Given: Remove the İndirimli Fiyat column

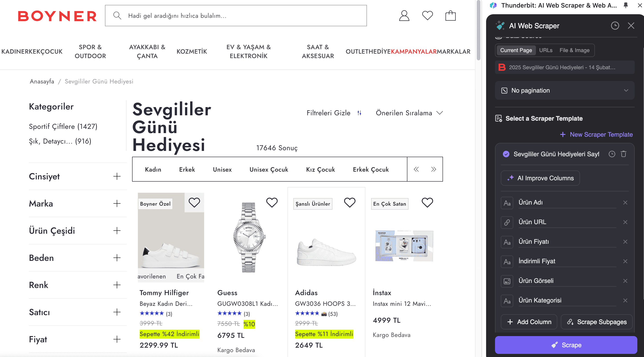Looking at the screenshot, I should point(625,262).
